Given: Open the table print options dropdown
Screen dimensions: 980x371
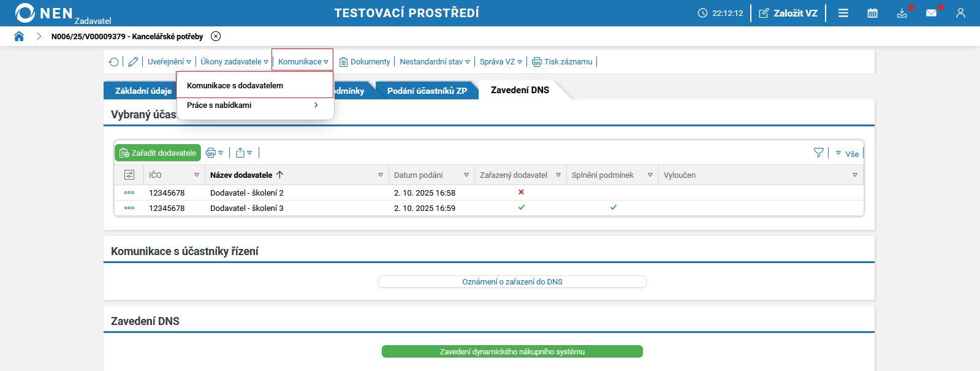Looking at the screenshot, I should [x=215, y=153].
